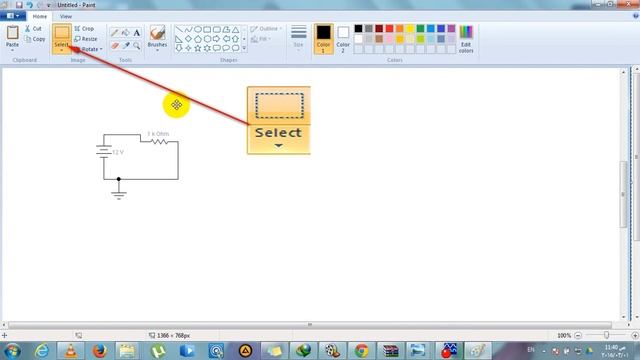This screenshot has height=360, width=640.
Task: Choose the Right triangle shape
Action: [179, 39]
